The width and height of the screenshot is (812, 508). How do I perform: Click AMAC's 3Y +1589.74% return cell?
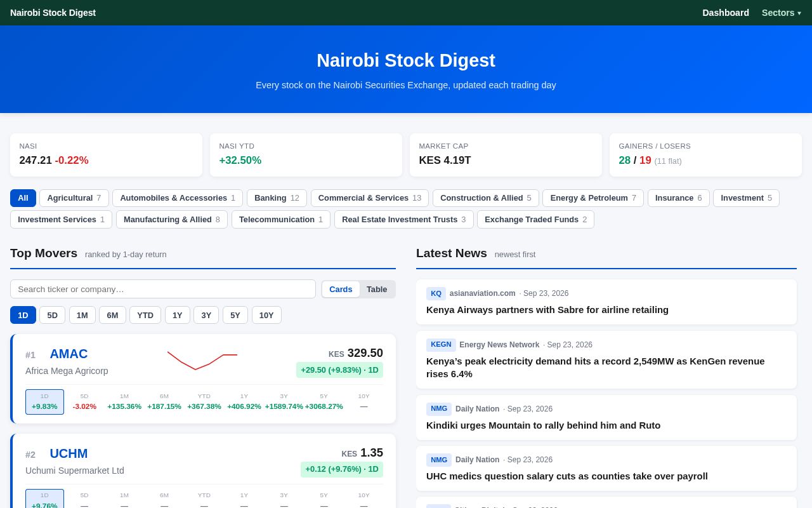(x=284, y=402)
